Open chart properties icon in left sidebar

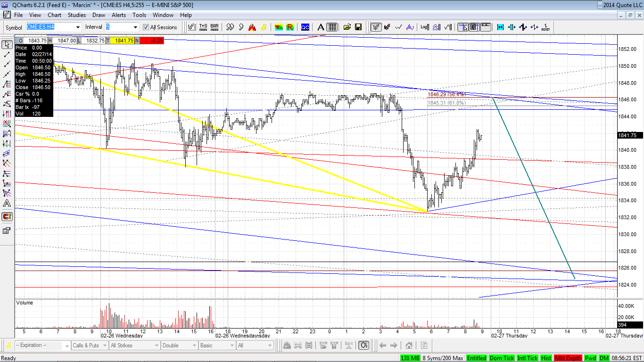click(x=7, y=230)
